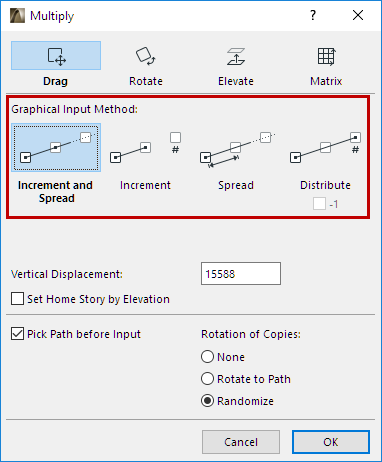Image resolution: width=382 pixels, height=462 pixels.
Task: Select the Spread graphical input method
Action: point(236,148)
